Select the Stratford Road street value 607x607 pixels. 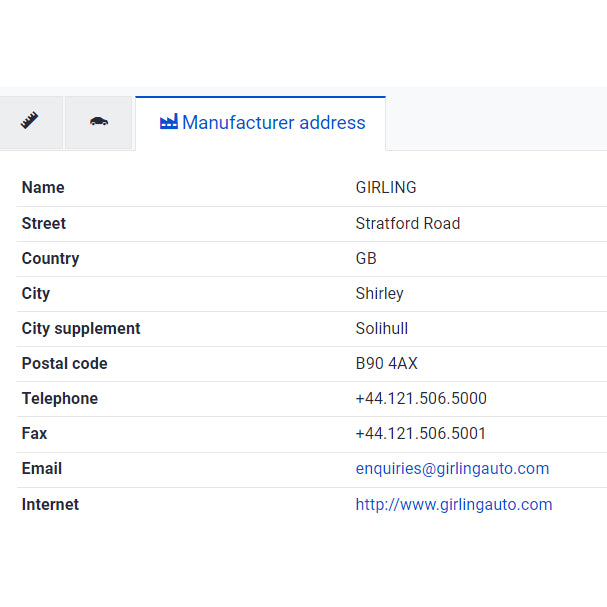408,224
